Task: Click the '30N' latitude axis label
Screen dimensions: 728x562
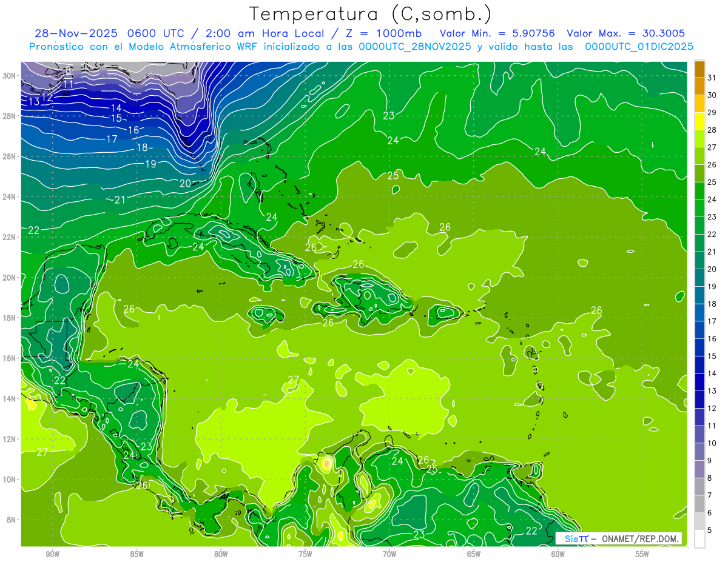Action: tap(10, 76)
